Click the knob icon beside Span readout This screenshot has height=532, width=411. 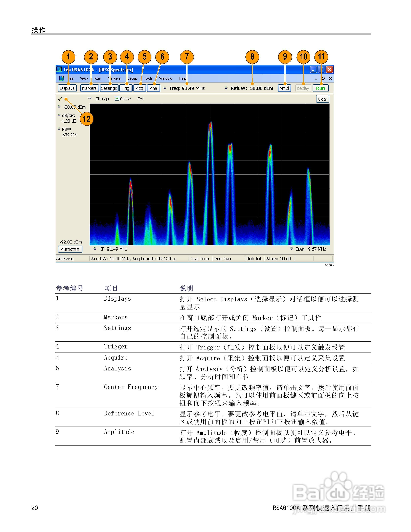[291, 249]
